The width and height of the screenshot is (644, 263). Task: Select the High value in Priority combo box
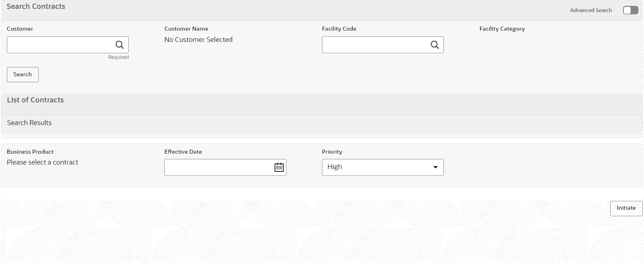coord(335,167)
